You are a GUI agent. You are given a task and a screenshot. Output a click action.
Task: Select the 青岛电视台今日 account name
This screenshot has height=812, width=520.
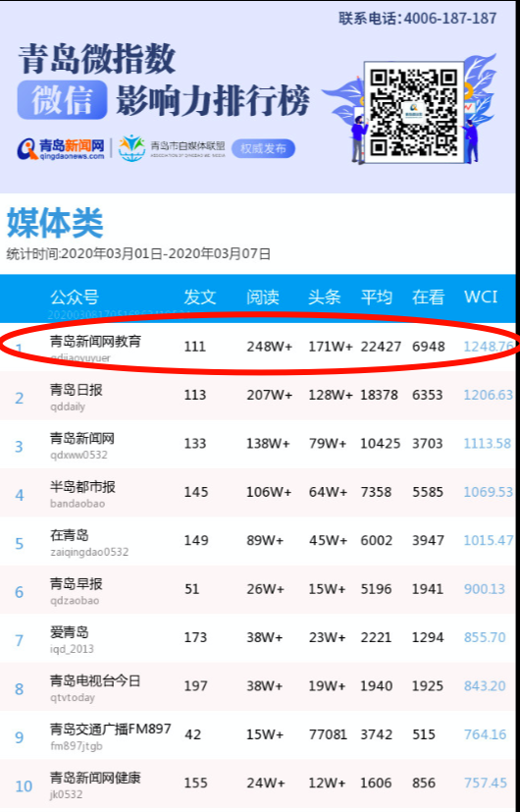coord(95,680)
